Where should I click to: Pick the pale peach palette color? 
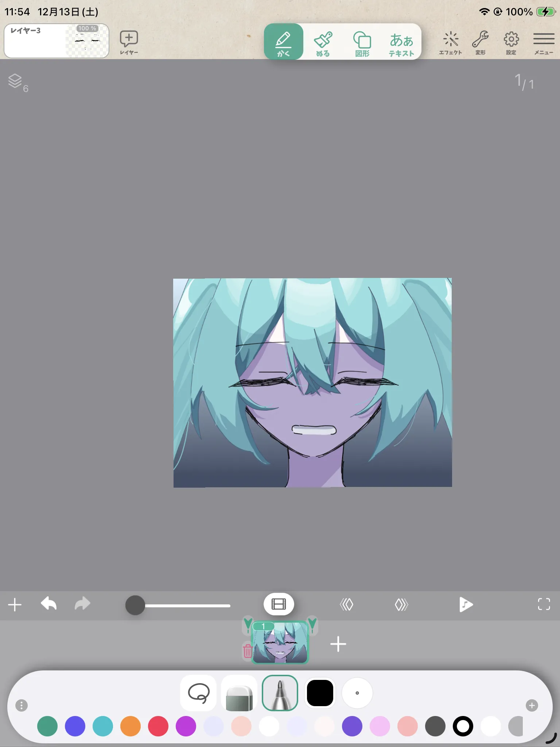click(241, 726)
